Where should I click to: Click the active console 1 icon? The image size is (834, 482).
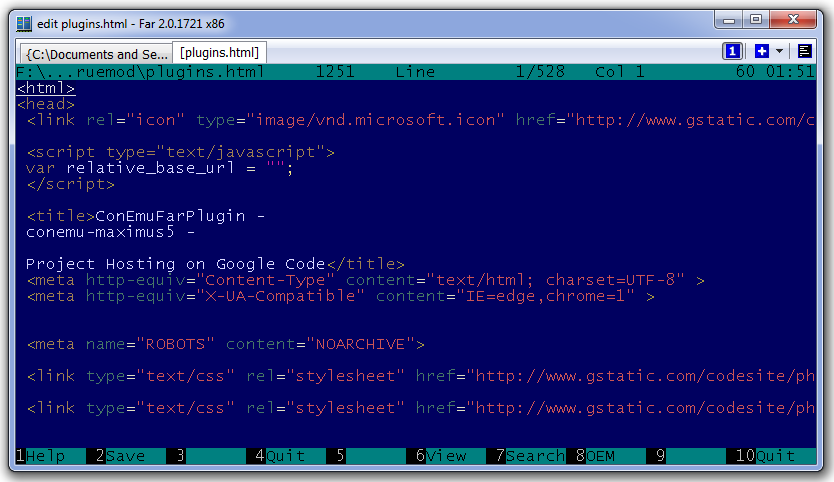pyautogui.click(x=732, y=51)
